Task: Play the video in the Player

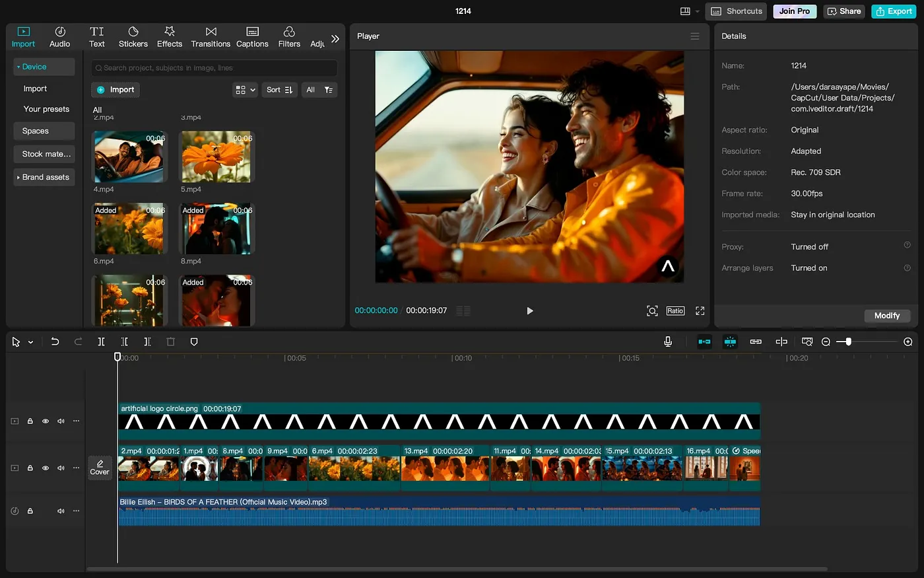Action: (529, 311)
